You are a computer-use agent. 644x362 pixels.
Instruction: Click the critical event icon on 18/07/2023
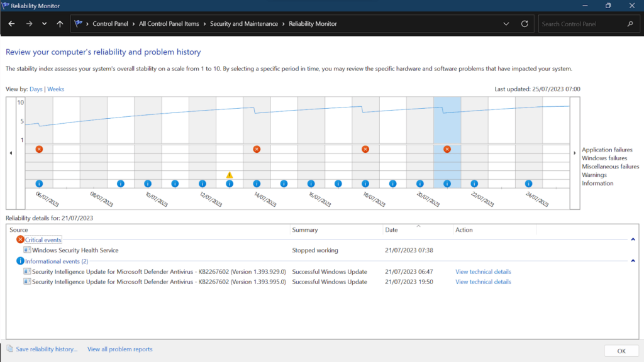point(365,149)
